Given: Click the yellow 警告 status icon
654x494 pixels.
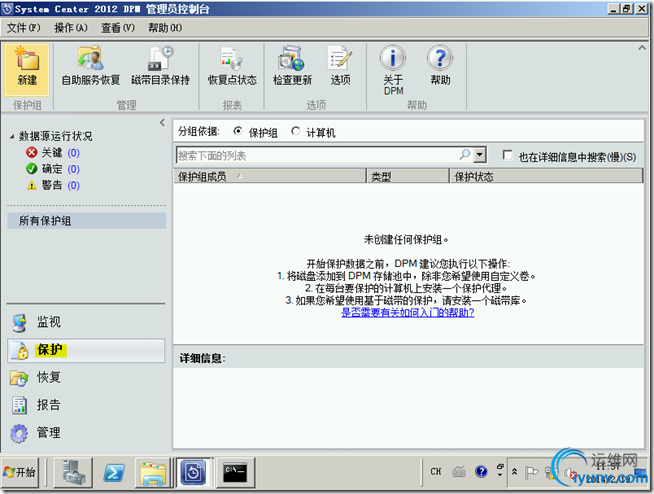Looking at the screenshot, I should point(31,185).
